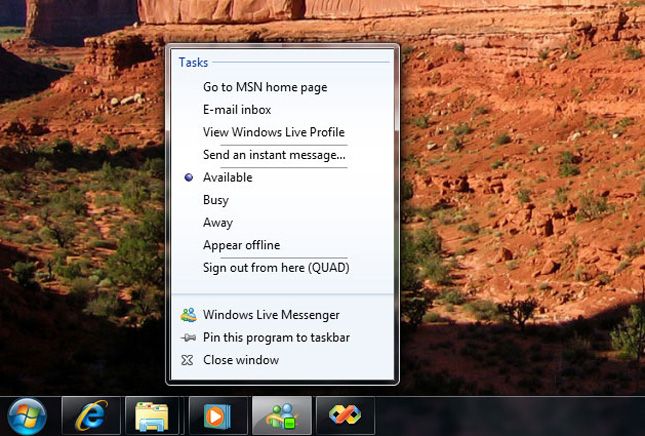The height and width of the screenshot is (436, 645).
Task: Open the Windows Start orb
Action: [27, 416]
